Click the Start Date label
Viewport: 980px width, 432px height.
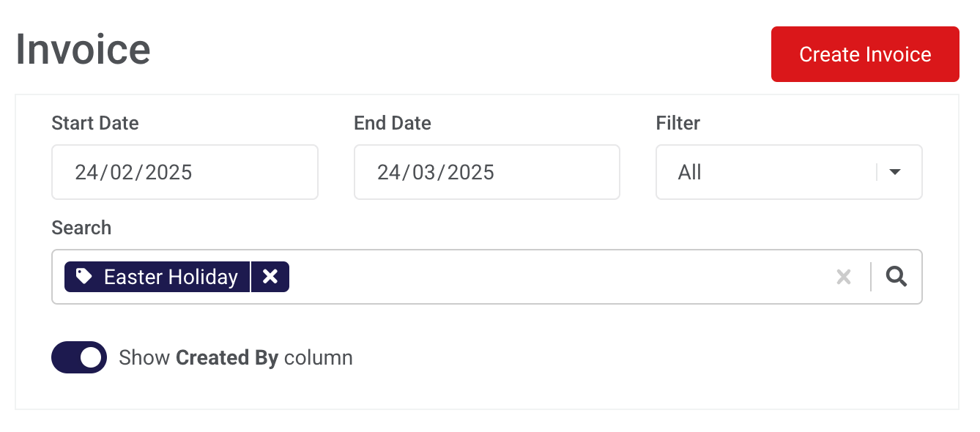[x=95, y=123]
